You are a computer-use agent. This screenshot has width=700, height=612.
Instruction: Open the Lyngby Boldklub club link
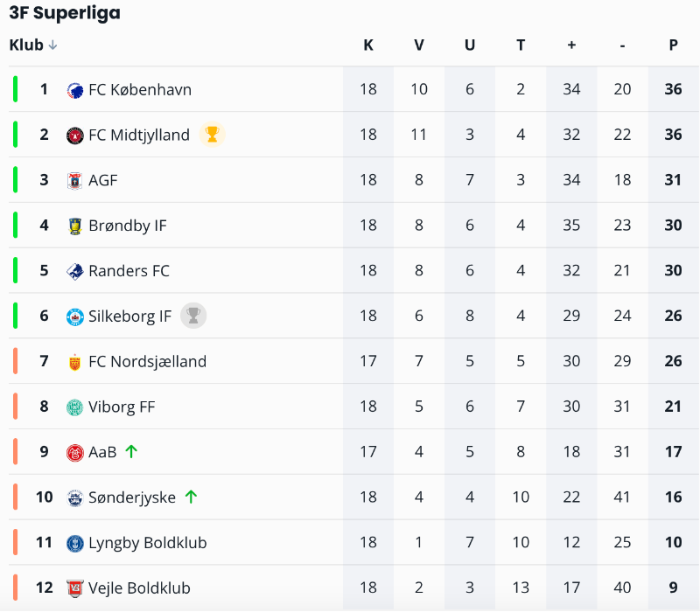(147, 543)
